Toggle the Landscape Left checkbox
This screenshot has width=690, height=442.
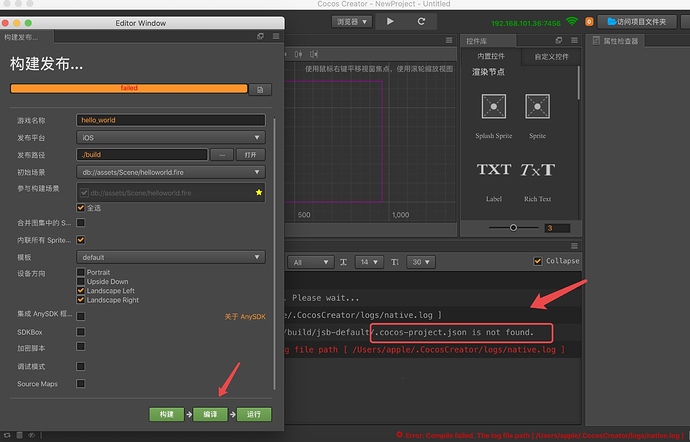(81, 291)
